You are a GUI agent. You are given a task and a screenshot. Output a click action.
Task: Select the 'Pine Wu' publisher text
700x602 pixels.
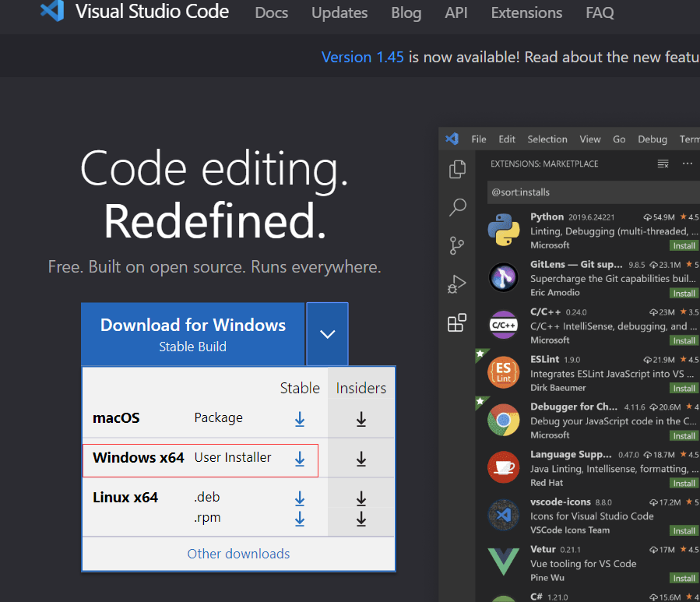point(547,577)
